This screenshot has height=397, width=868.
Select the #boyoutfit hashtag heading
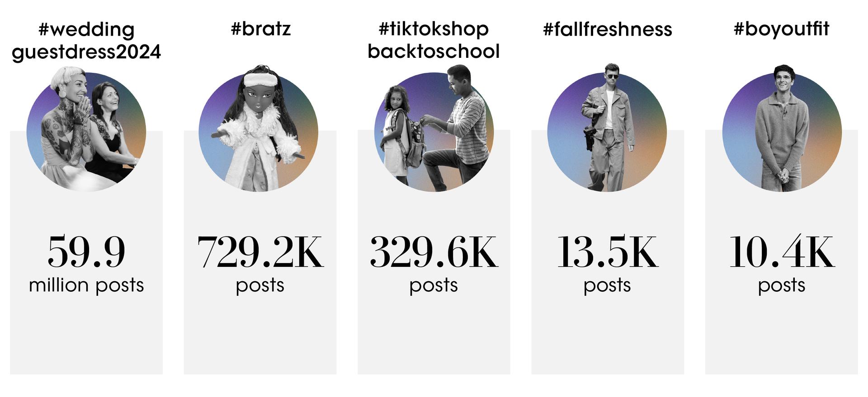click(x=781, y=29)
